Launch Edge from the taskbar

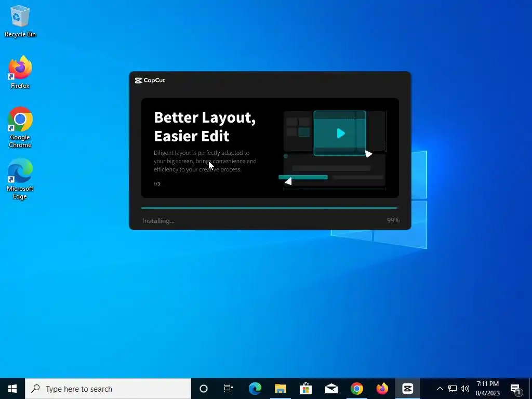coord(255,389)
